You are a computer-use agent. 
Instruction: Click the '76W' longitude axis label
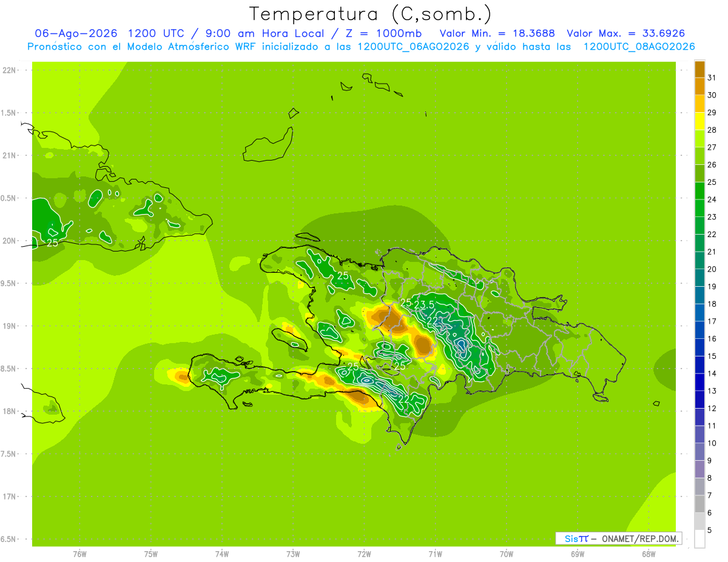tap(79, 554)
